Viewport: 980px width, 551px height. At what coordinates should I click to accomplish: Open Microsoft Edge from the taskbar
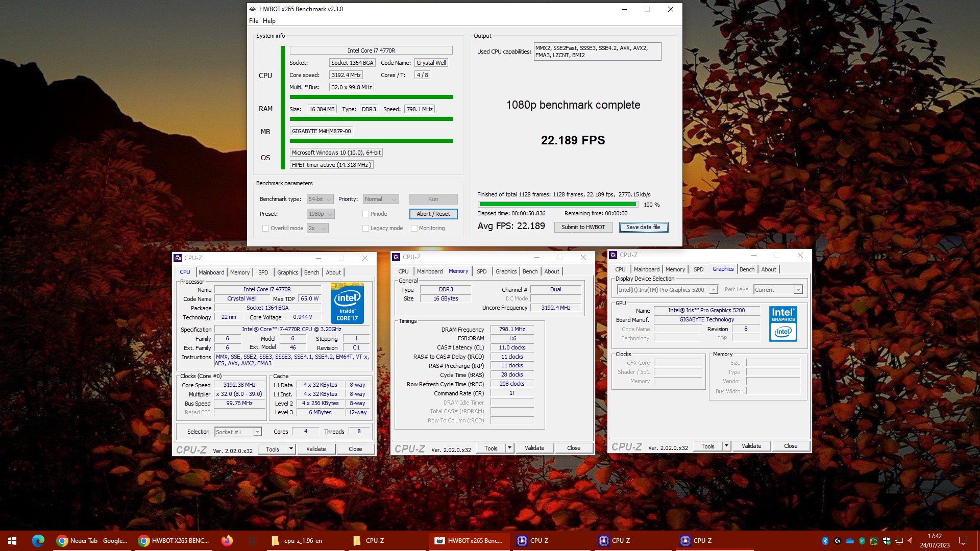pos(38,541)
